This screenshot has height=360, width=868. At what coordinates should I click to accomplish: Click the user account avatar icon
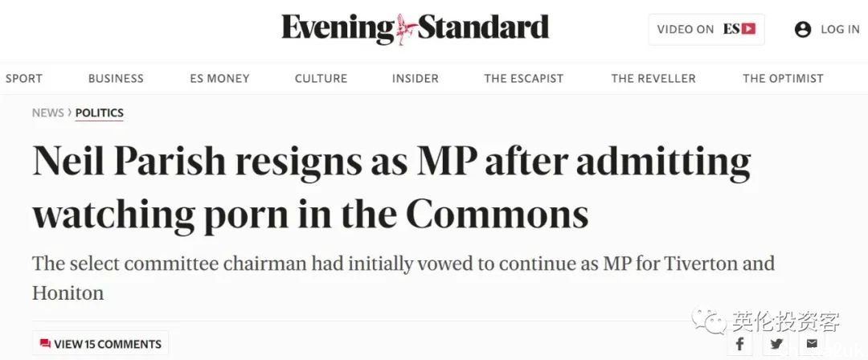click(803, 30)
